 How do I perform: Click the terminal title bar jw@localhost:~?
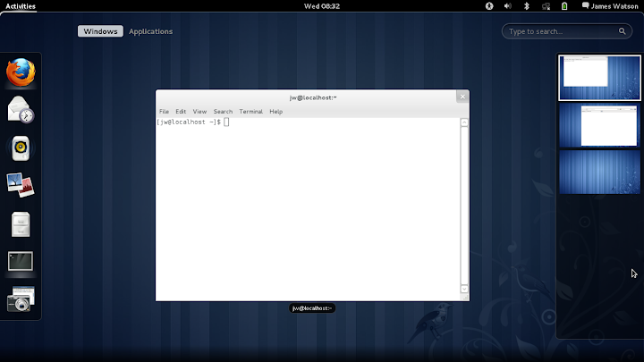[313, 97]
